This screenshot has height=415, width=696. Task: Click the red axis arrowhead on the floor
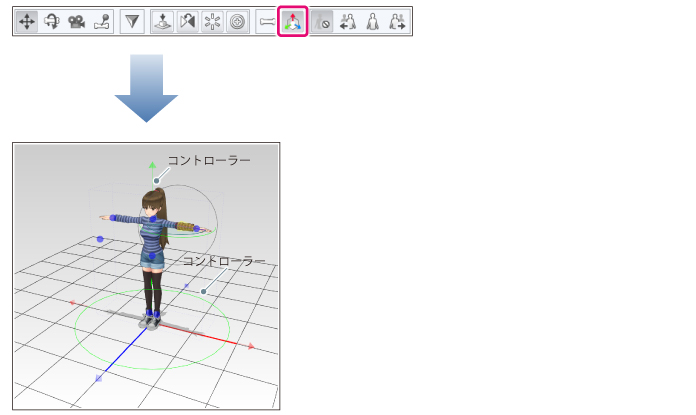point(250,347)
